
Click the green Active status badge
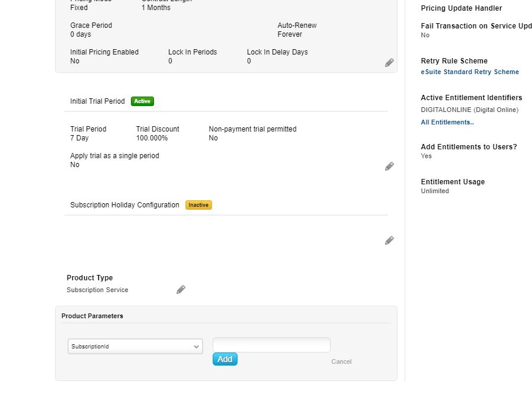pos(142,101)
